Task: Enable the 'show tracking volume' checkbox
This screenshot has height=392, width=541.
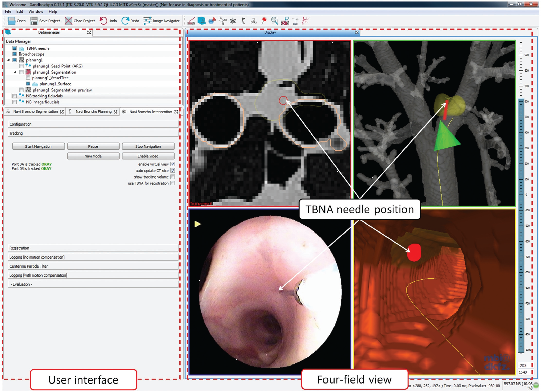Action: [x=173, y=177]
